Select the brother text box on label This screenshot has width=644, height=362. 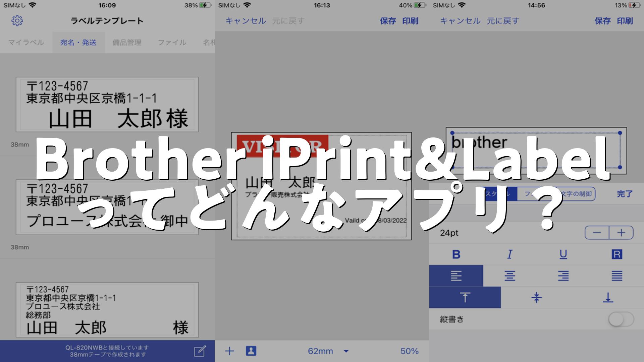[x=536, y=150]
